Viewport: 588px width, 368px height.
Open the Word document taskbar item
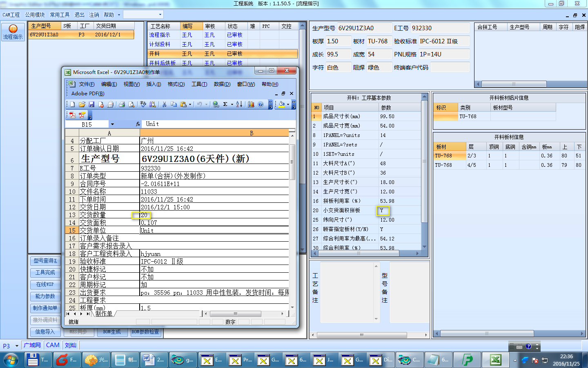click(x=153, y=360)
